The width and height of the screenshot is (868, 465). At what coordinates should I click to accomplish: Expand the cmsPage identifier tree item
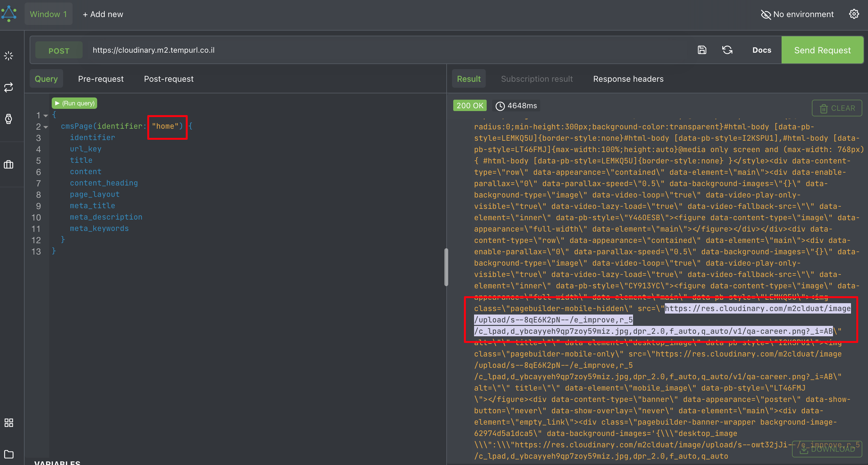point(46,126)
